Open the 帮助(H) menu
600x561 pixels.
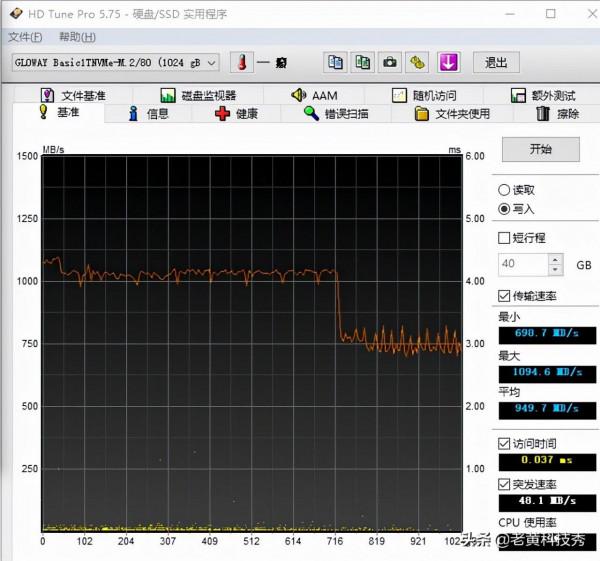[x=77, y=37]
